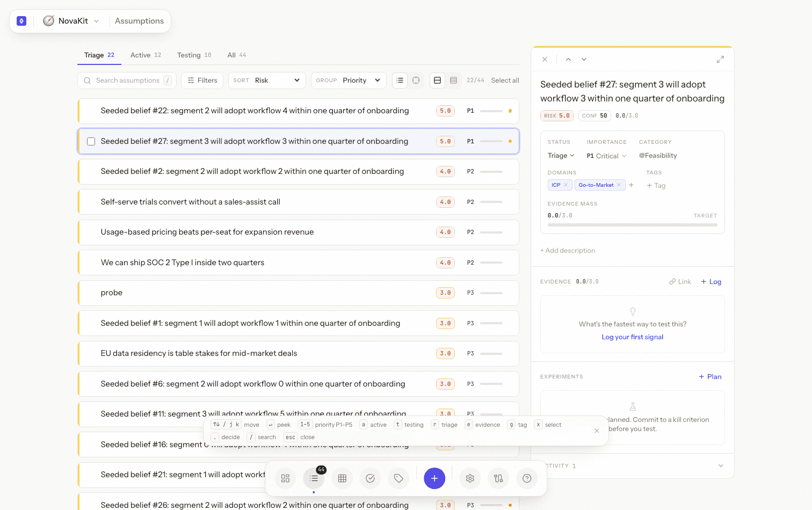This screenshot has width=812, height=510.
Task: Click Plan to add an experiment
Action: point(710,377)
